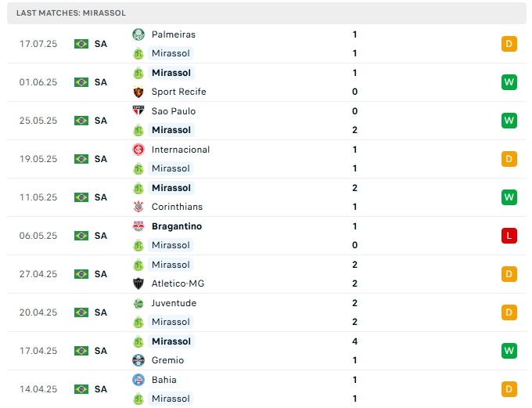The height and width of the screenshot is (408, 532).
Task: Open the Atletico-MG team link
Action: (x=178, y=283)
